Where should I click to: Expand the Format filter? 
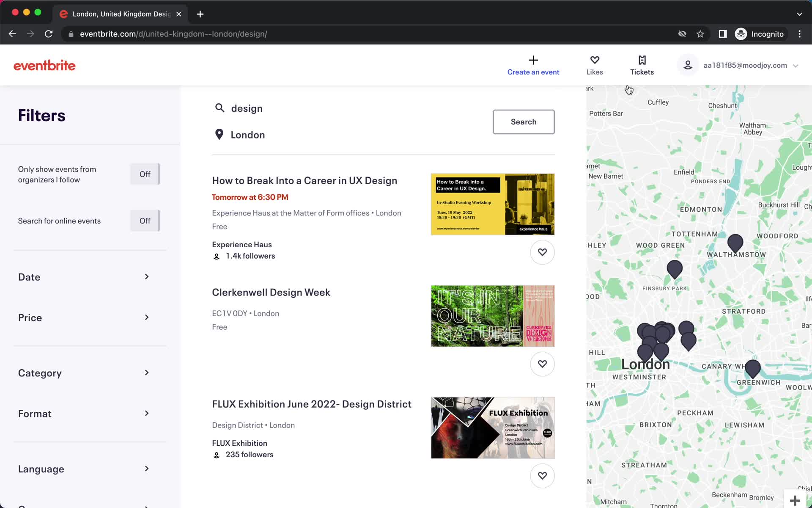[x=85, y=414]
